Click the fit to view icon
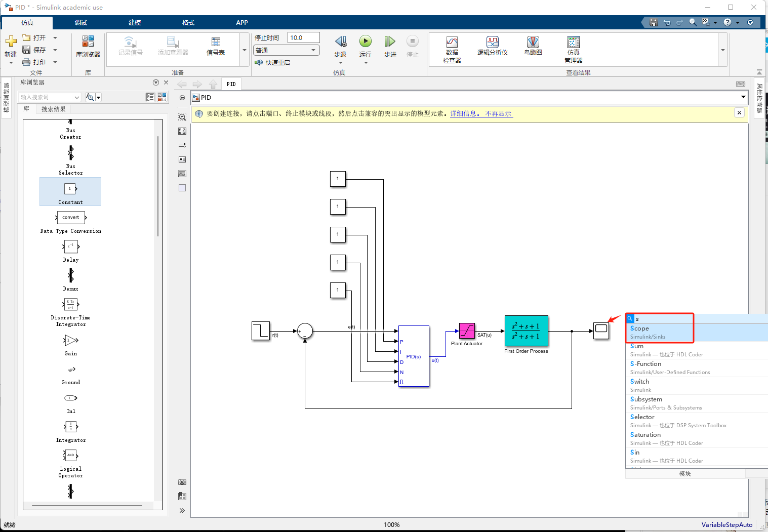The height and width of the screenshot is (532, 768). (182, 131)
